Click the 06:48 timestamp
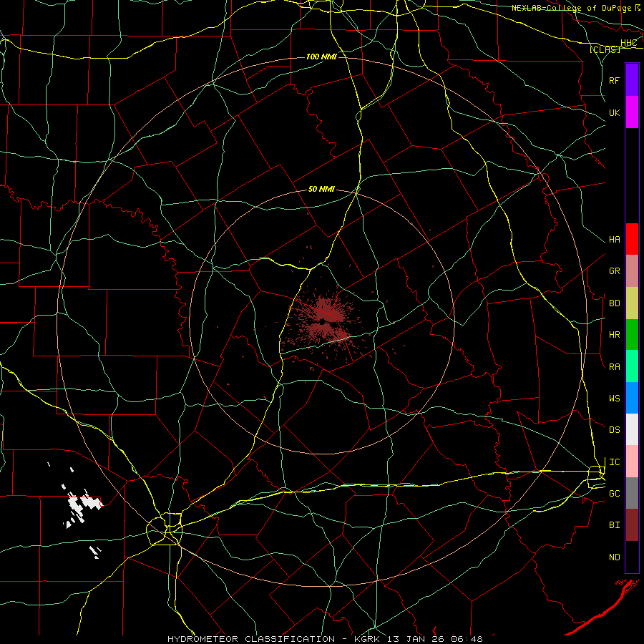Image resolution: width=644 pixels, height=644 pixels. coord(467,639)
